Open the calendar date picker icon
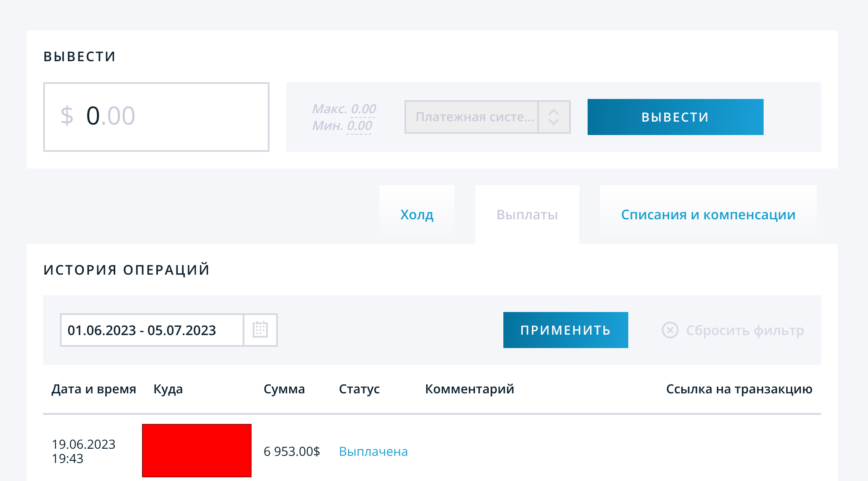868x481 pixels. click(260, 330)
